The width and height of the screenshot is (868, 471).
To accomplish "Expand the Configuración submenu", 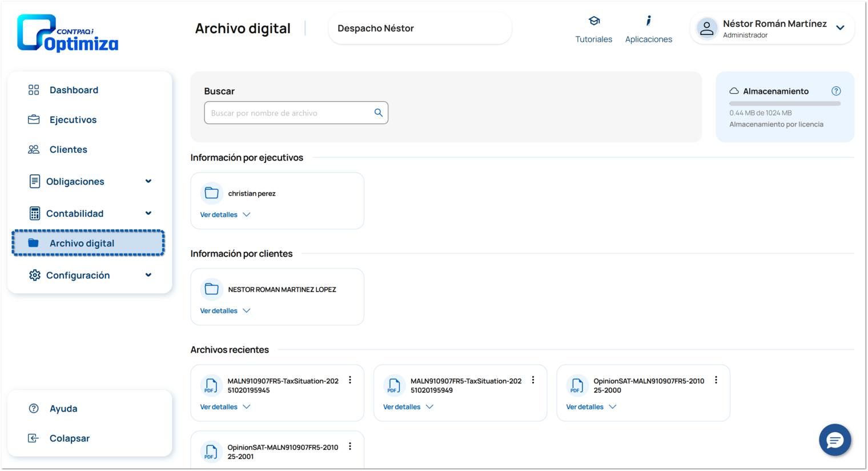I will (x=148, y=275).
